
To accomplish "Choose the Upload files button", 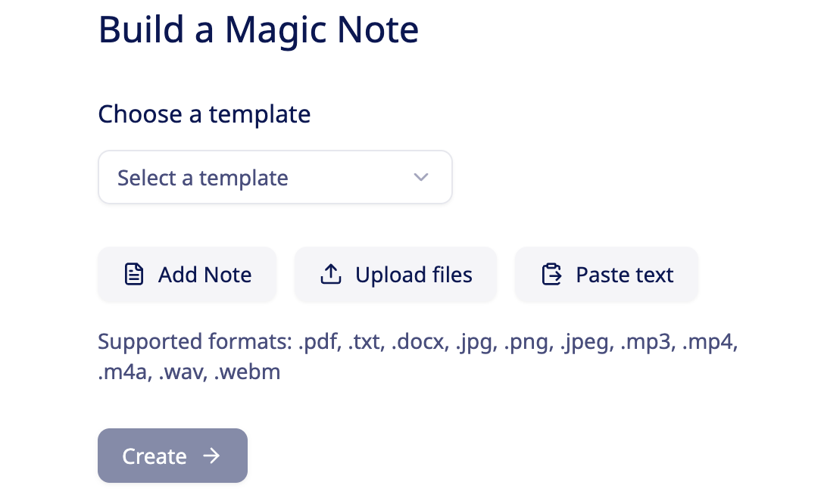I will tap(395, 275).
